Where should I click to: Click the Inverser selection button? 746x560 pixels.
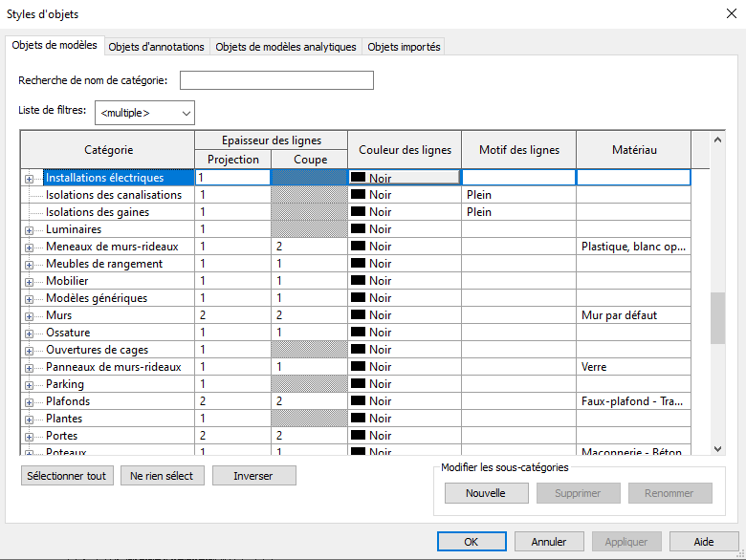point(253,476)
